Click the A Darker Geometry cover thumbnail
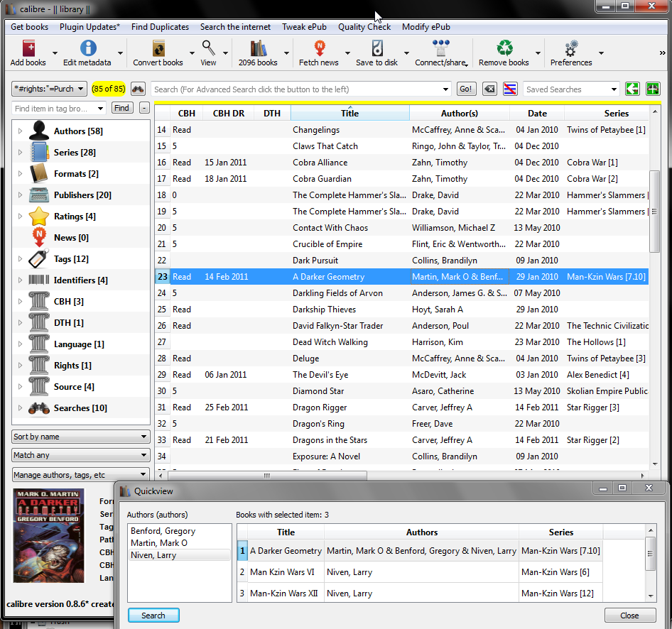The height and width of the screenshot is (629, 672). click(48, 536)
